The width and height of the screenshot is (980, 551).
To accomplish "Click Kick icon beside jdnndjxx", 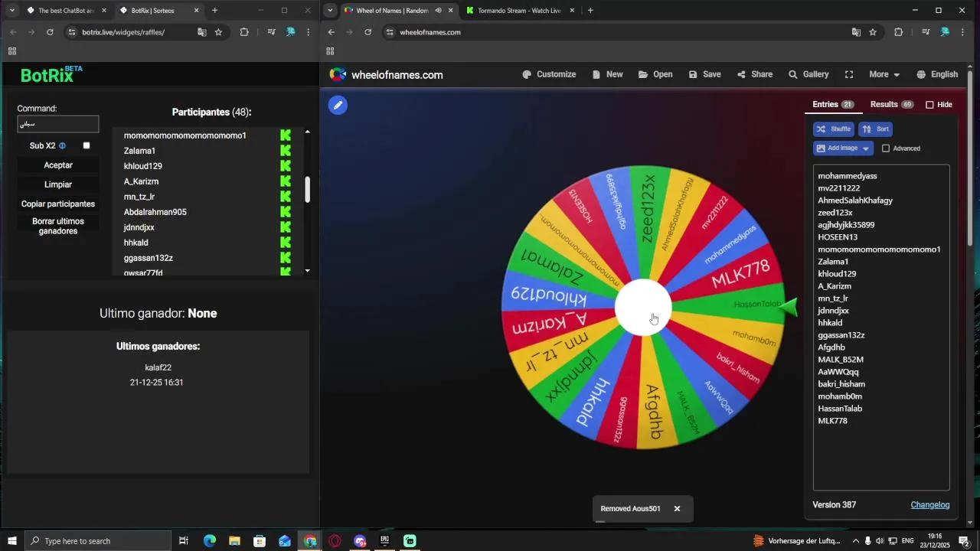I will click(286, 227).
